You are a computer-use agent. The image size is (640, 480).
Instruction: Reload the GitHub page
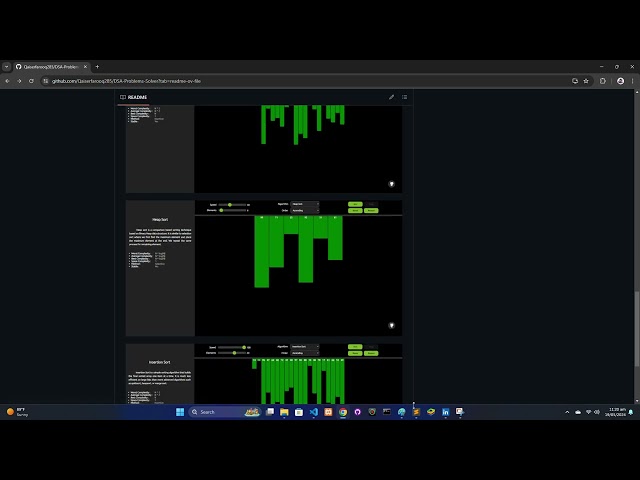tap(31, 81)
